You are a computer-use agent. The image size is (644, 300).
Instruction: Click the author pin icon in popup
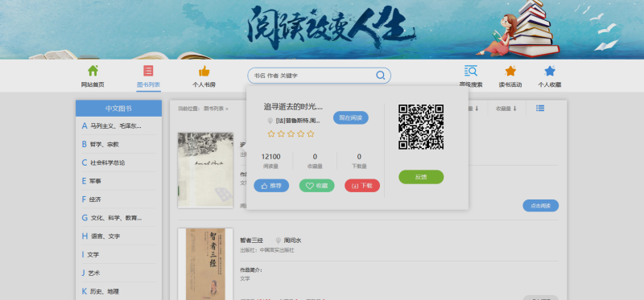(270, 121)
